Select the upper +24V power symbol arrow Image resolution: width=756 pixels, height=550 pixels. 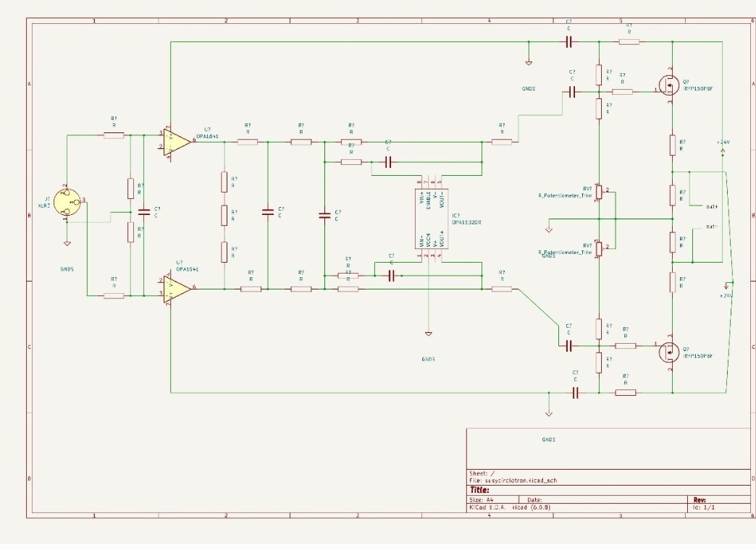(x=722, y=151)
